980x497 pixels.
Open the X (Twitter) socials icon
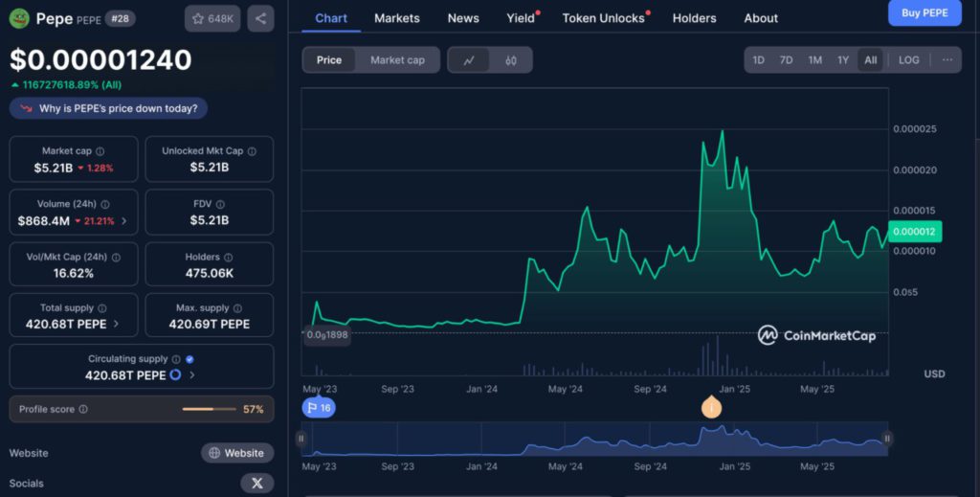pyautogui.click(x=256, y=483)
